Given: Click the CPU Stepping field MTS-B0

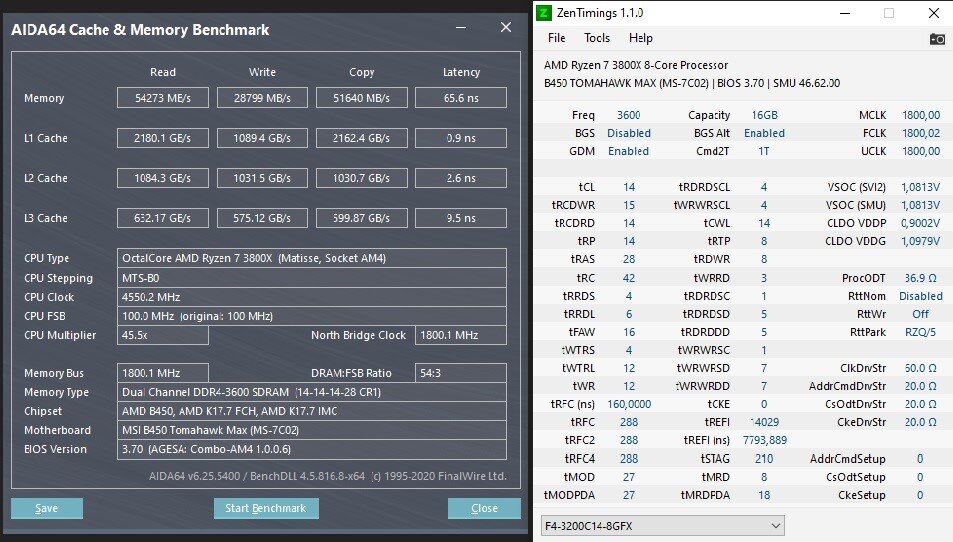Looking at the screenshot, I should 312,278.
